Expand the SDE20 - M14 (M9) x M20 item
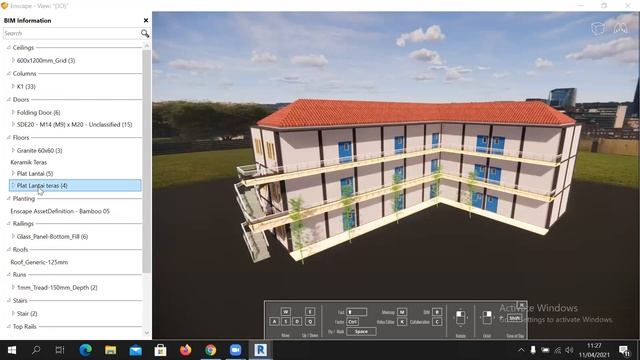The width and height of the screenshot is (640, 360). [13, 124]
